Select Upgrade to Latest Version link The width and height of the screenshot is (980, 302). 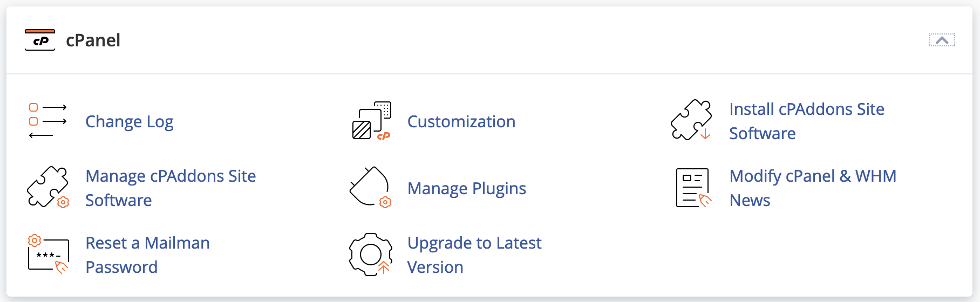(x=474, y=255)
